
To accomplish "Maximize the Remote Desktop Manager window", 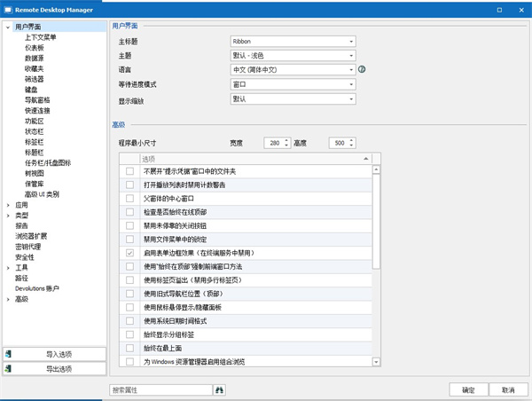I will click(x=499, y=10).
